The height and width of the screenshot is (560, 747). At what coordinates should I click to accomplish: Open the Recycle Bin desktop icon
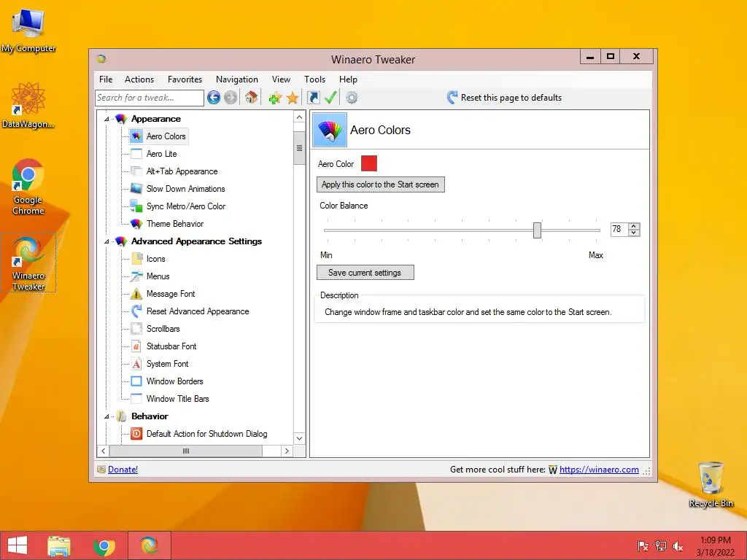711,485
